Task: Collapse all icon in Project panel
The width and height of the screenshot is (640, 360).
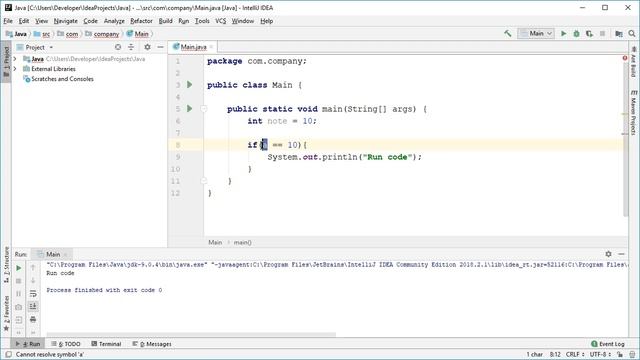Action: click(131, 47)
